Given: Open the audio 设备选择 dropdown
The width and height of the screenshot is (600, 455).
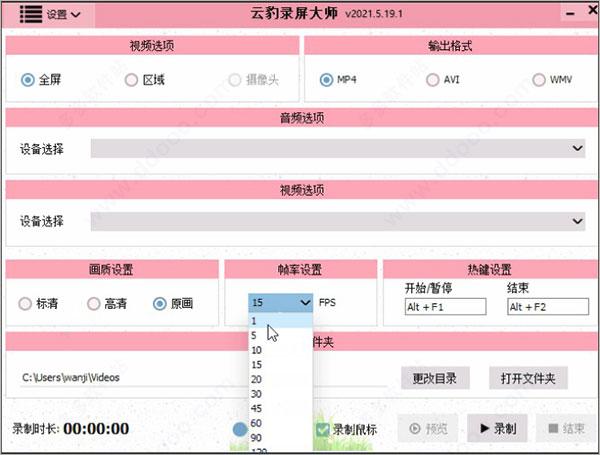Looking at the screenshot, I should (338, 148).
